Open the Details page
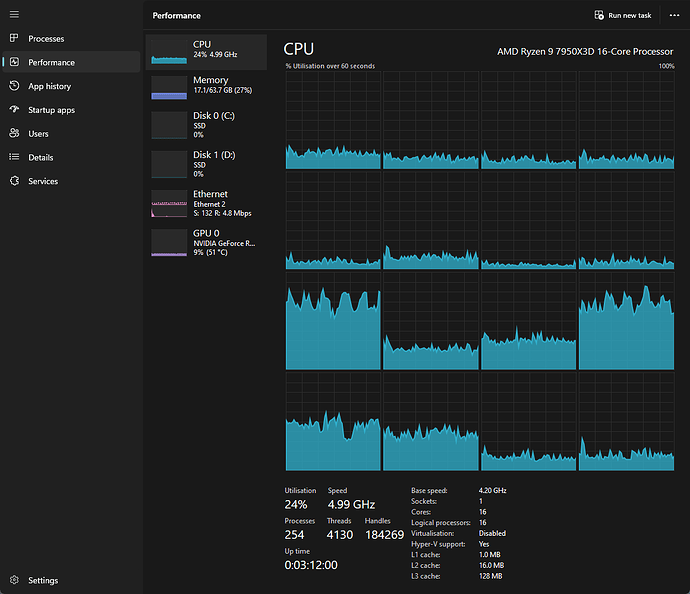The width and height of the screenshot is (690, 594). pyautogui.click(x=71, y=158)
